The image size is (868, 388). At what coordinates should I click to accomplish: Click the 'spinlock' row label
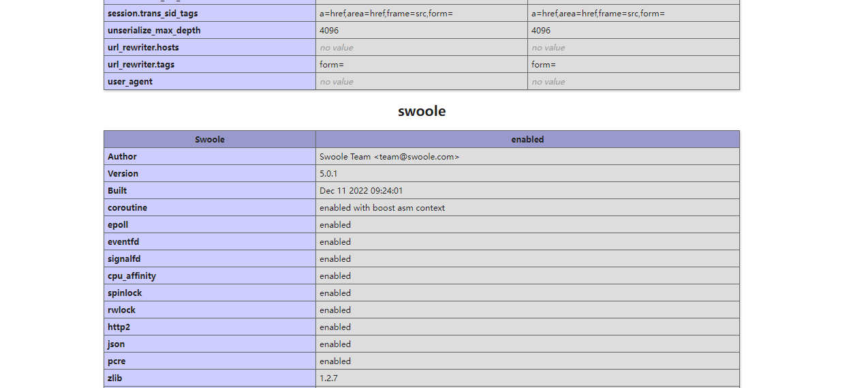(x=125, y=293)
